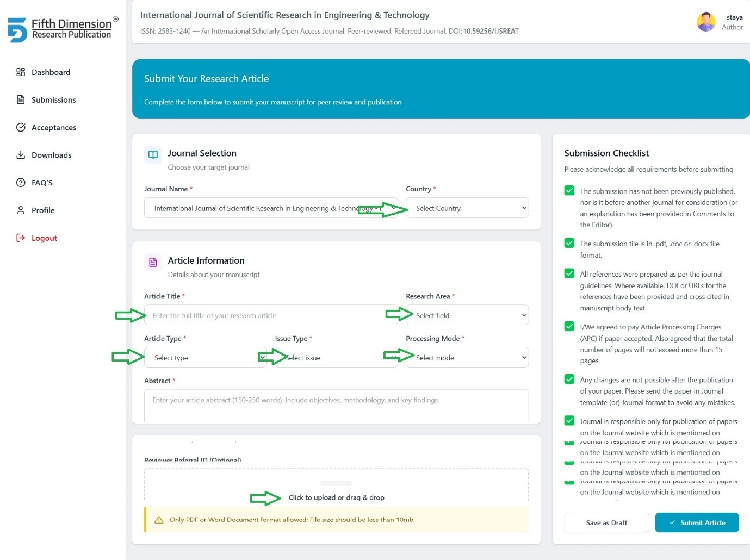Expand the Research Area Select field dropdown
This screenshot has height=560, width=750.
[x=467, y=315]
